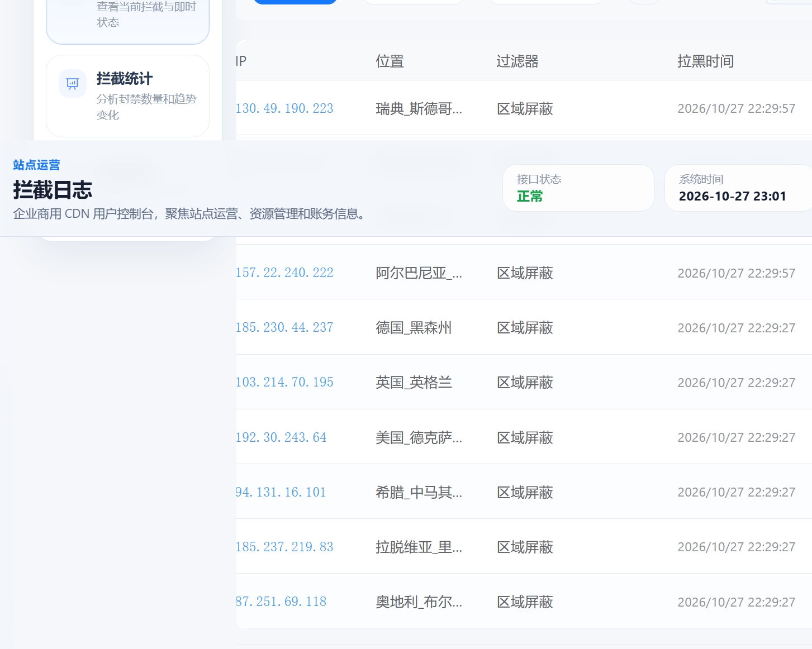The height and width of the screenshot is (649, 812).
Task: Click 区域屏蔽 in the 192.30.243.64 row
Action: coord(525,437)
